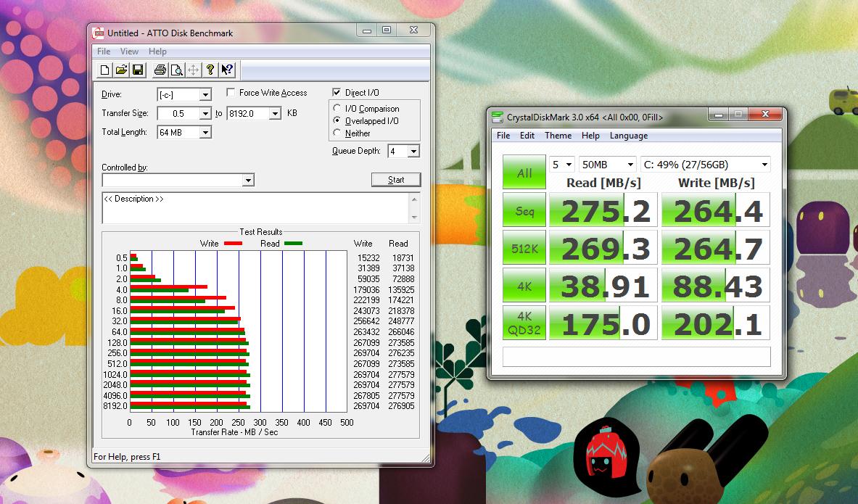Click the 4K QD32 read value 175.0
The image size is (858, 504).
tap(603, 323)
